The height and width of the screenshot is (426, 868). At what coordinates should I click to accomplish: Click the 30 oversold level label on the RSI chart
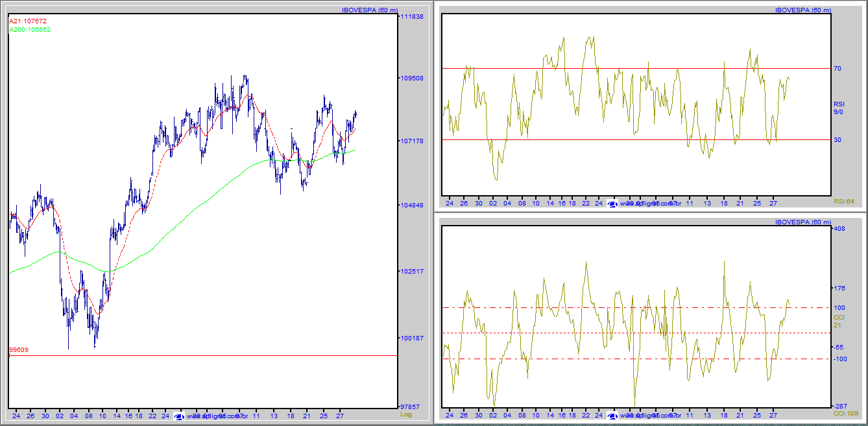point(838,139)
